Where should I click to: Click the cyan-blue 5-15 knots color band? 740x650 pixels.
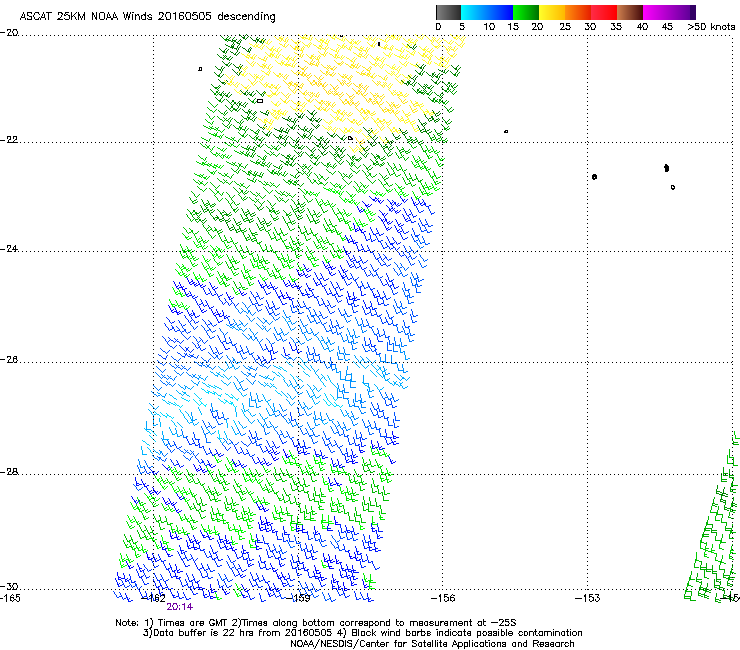pos(487,12)
